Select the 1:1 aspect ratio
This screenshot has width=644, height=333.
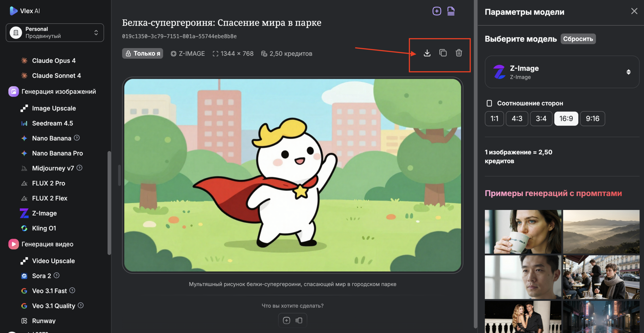click(494, 119)
